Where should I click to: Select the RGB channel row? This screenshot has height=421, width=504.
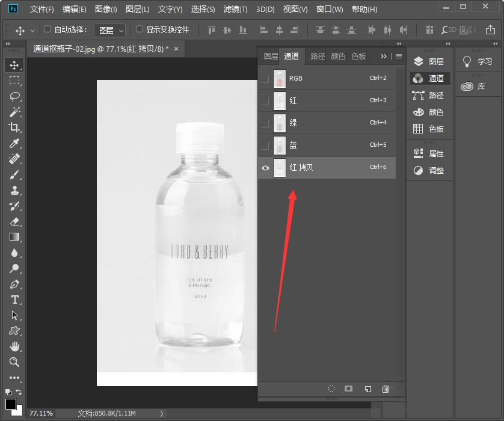tap(331, 78)
